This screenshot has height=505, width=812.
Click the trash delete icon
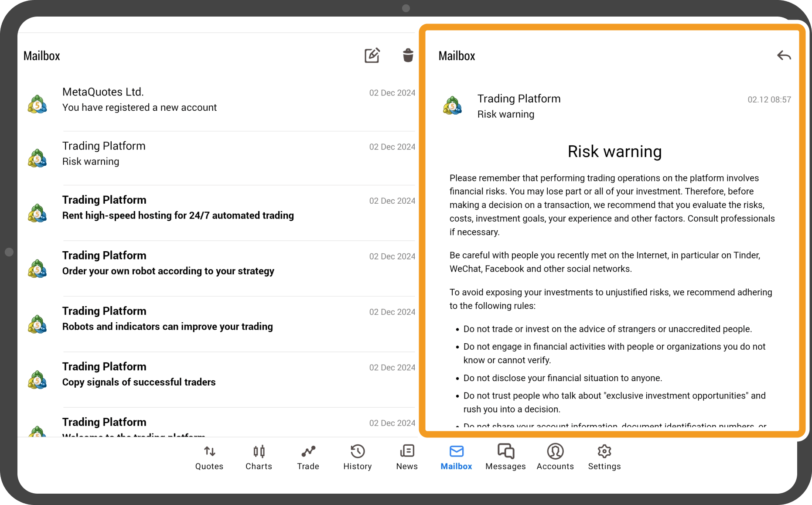pos(408,55)
